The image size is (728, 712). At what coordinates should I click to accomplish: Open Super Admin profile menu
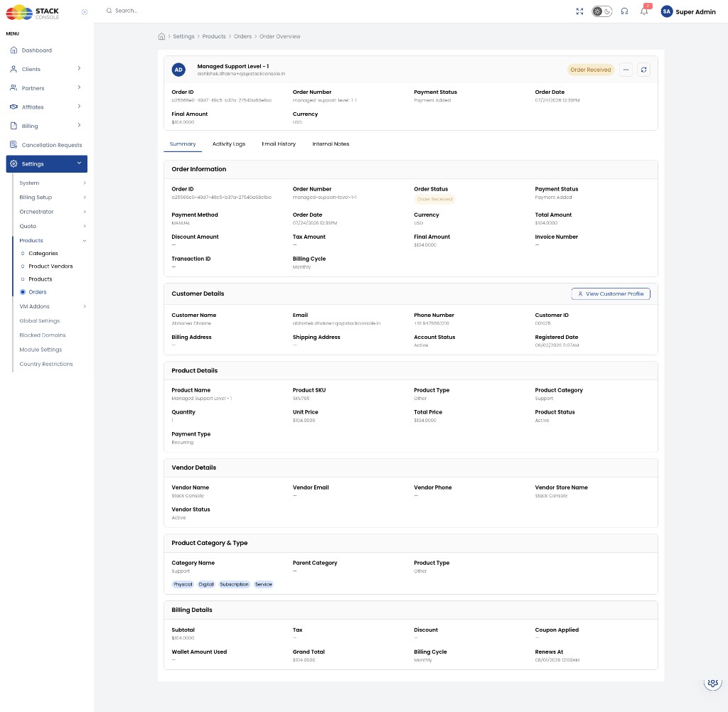[x=688, y=11]
